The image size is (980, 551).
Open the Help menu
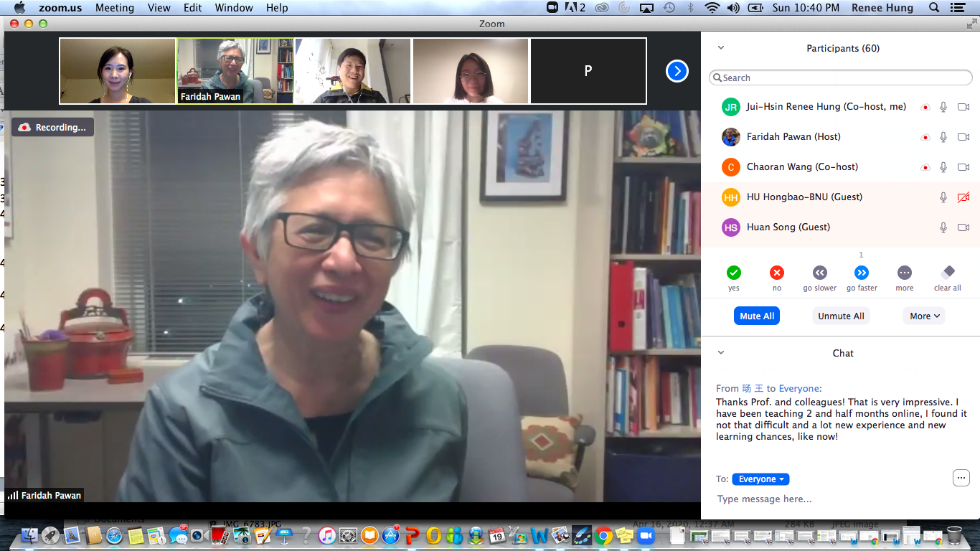[x=277, y=8]
